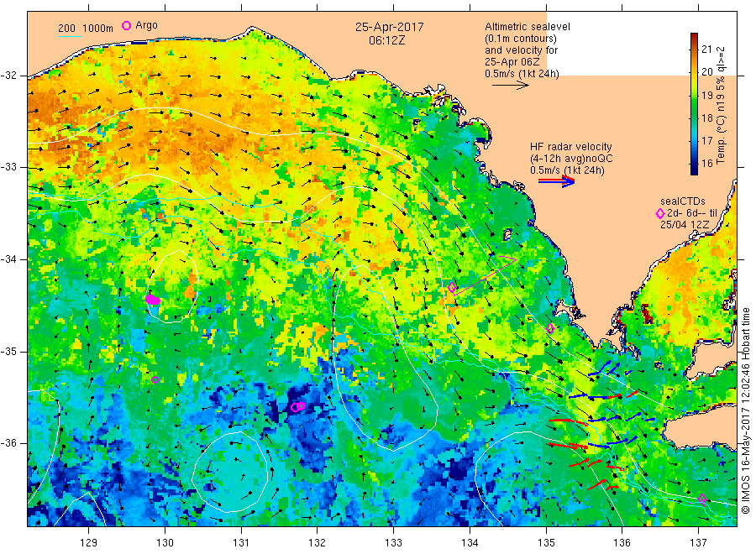Screen dimensions: 756x554
Task: Select the filled magenta Argo marker near 130E
Action: coord(152,300)
